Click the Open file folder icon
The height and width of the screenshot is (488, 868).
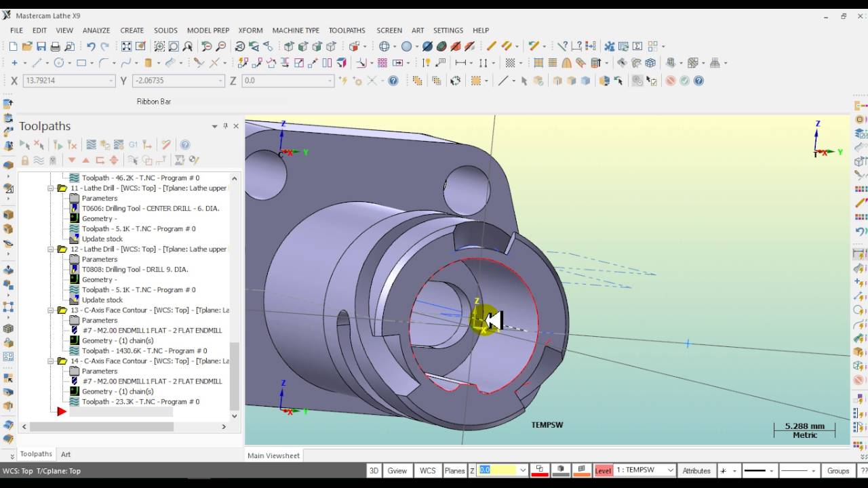coord(27,47)
